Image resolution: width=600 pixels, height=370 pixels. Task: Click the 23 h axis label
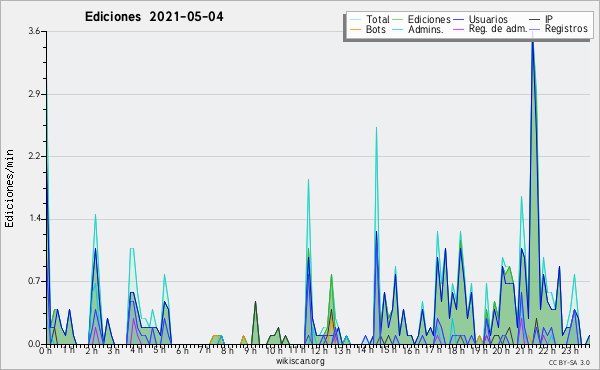click(570, 350)
